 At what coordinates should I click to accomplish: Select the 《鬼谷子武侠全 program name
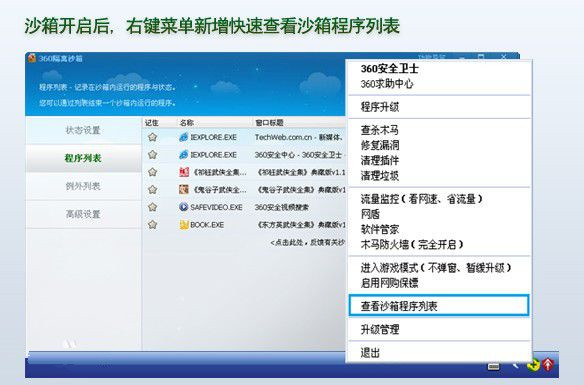point(219,190)
